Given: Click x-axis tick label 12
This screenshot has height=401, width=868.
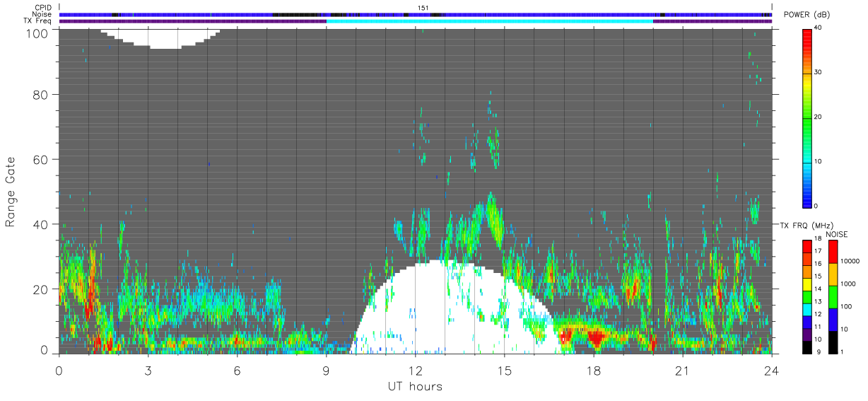Looking at the screenshot, I should coord(415,371).
